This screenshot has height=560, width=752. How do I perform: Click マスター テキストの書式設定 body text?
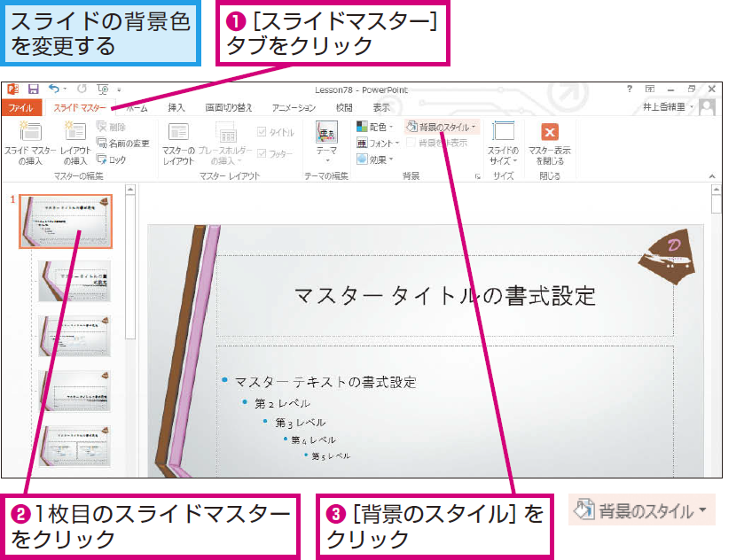coord(325,382)
